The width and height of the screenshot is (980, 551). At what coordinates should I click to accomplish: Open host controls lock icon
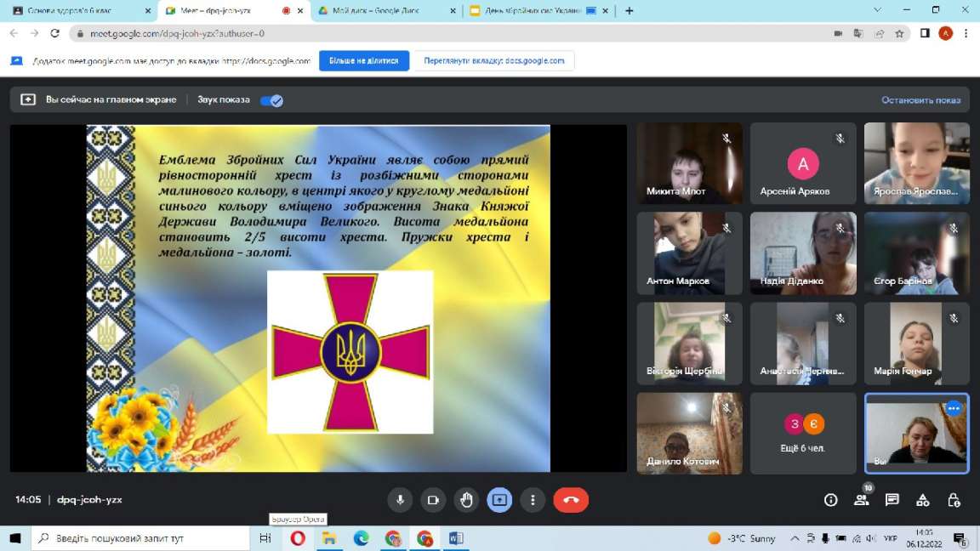pos(953,500)
